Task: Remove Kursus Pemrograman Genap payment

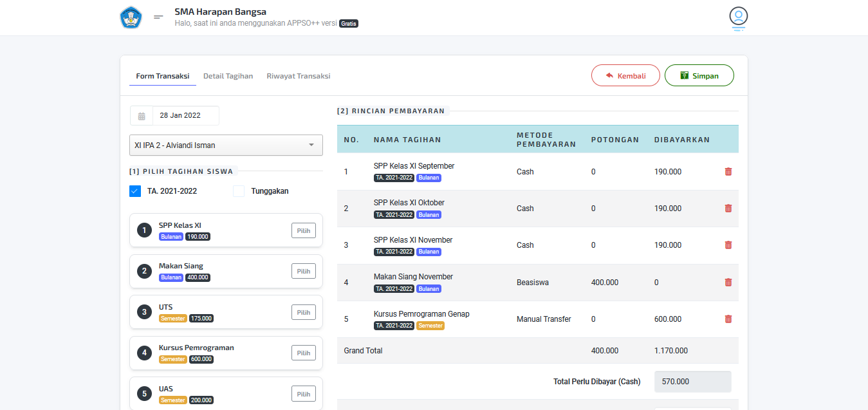Action: coord(728,319)
